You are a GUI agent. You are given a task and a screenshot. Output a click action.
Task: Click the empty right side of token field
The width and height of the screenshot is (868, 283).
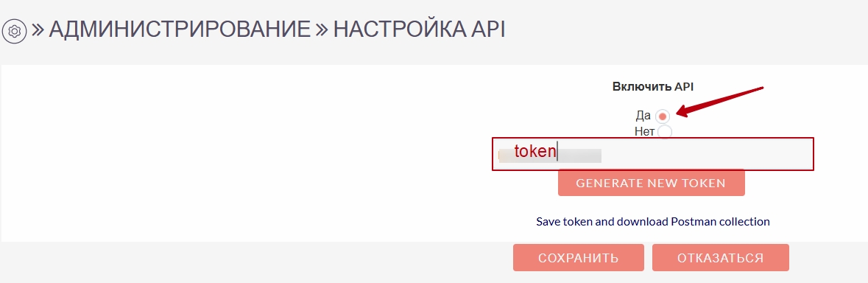tap(708, 154)
